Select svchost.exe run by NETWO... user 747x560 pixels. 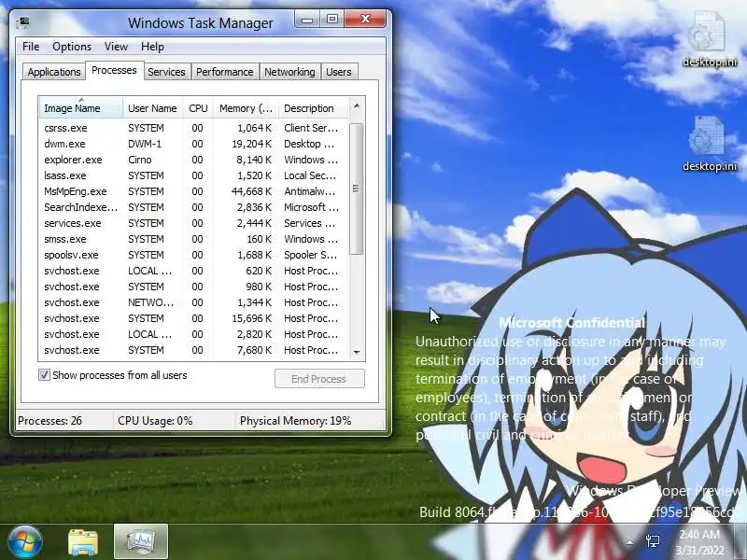(x=193, y=302)
